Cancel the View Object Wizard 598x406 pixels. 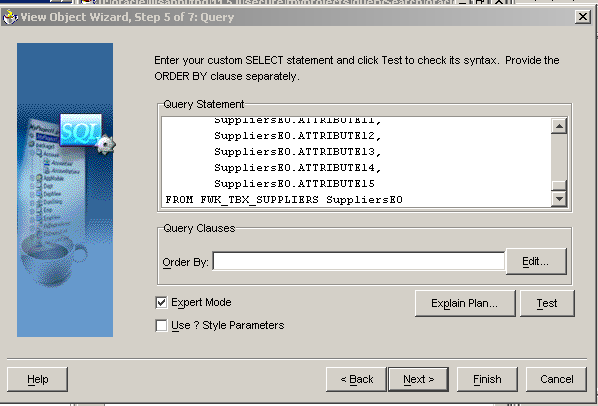coord(556,379)
